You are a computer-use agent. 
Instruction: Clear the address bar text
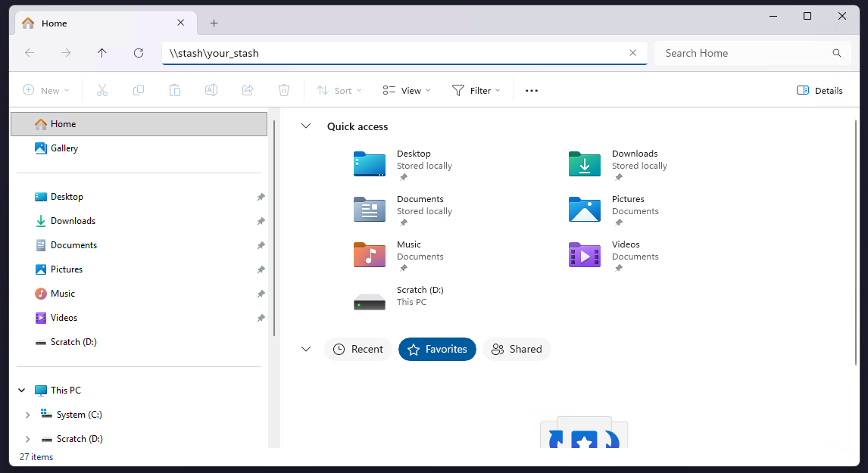coord(632,53)
